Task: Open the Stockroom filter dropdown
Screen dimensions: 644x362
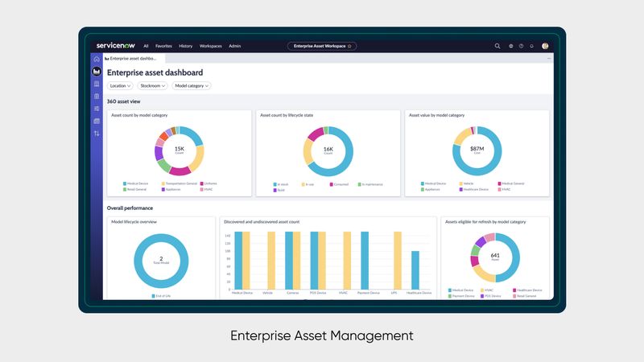Action: click(152, 85)
